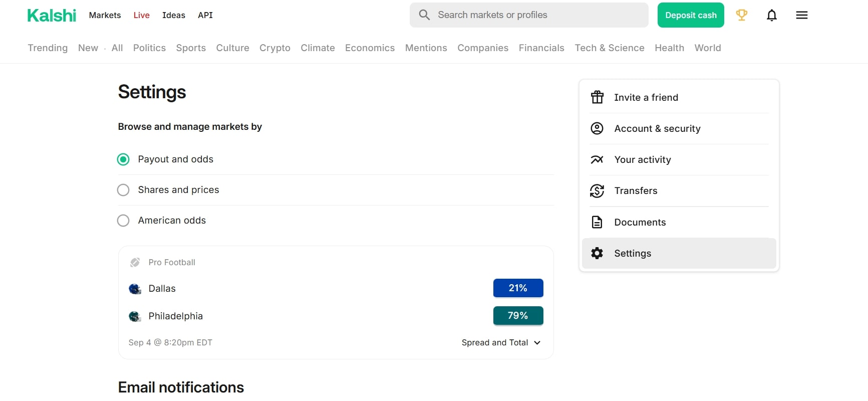Open the trophy leaderboard icon

(x=742, y=15)
